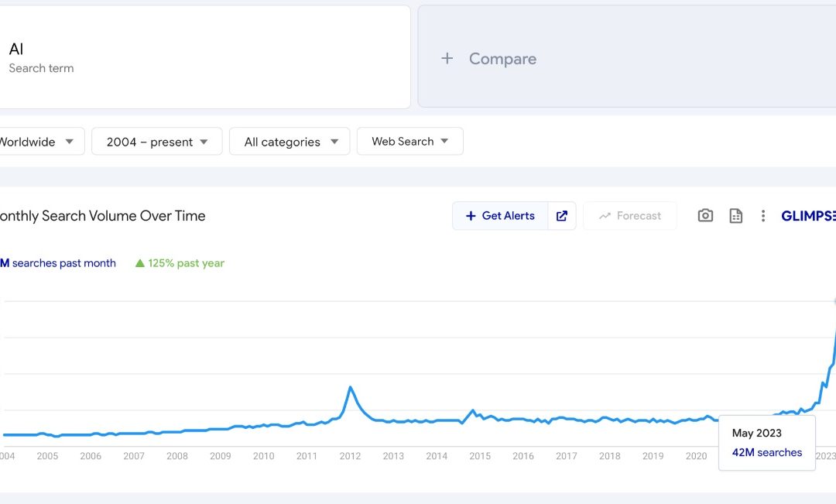Click the export data document icon
The height and width of the screenshot is (504, 836).
(735, 216)
